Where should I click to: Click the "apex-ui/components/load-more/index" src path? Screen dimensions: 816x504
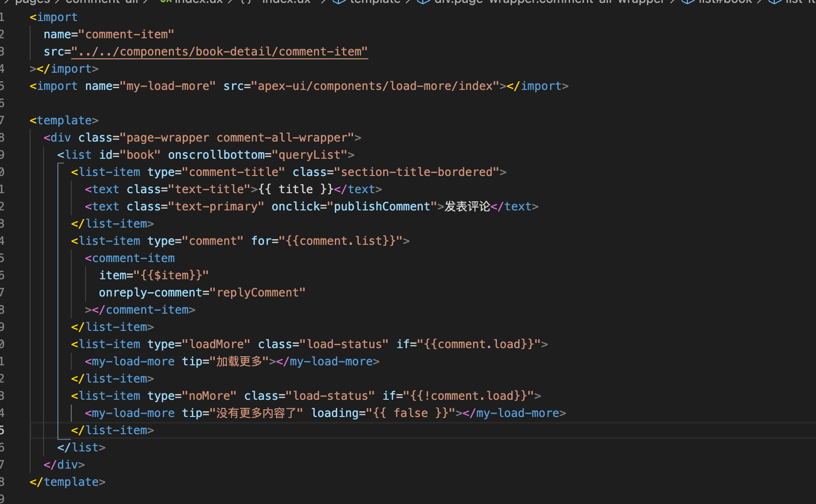coord(375,86)
